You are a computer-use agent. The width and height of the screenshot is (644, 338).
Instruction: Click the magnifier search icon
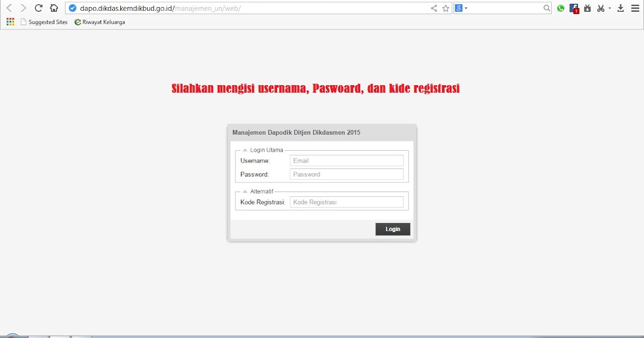[546, 8]
